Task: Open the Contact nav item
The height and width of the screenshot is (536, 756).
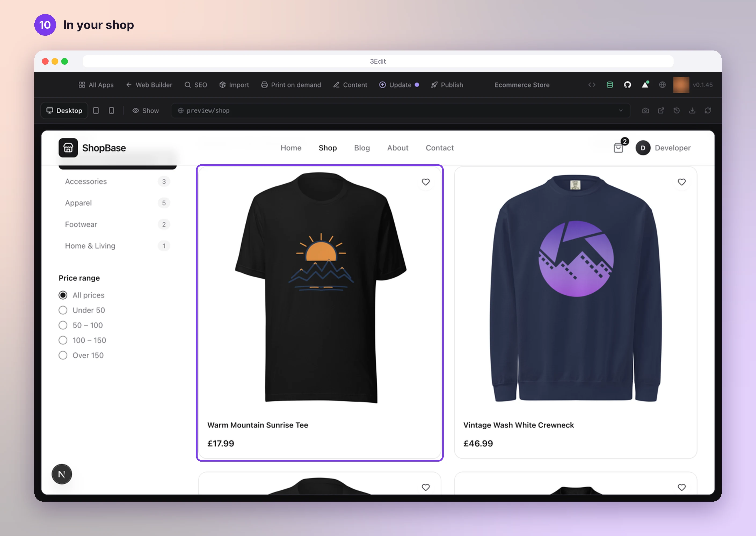Action: tap(439, 148)
